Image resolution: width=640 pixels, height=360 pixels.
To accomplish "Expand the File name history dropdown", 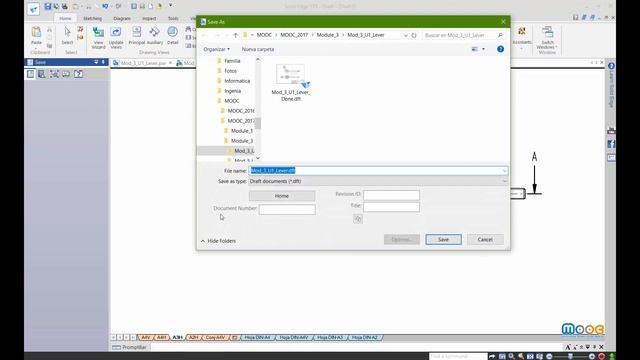I will [x=504, y=171].
